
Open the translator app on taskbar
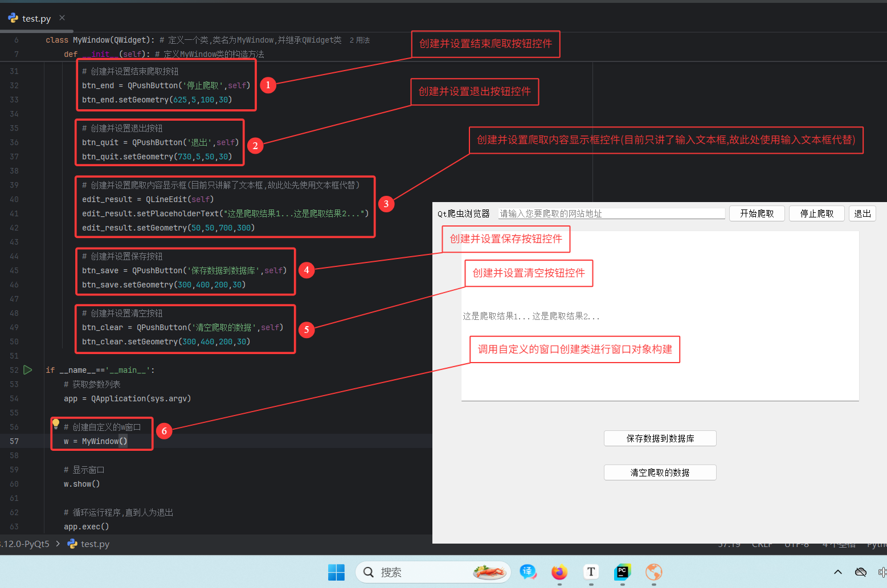(528, 572)
